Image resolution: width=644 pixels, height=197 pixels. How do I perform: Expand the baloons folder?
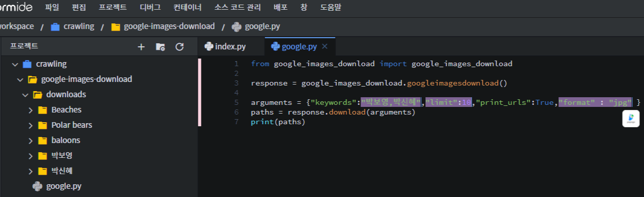tap(30, 140)
